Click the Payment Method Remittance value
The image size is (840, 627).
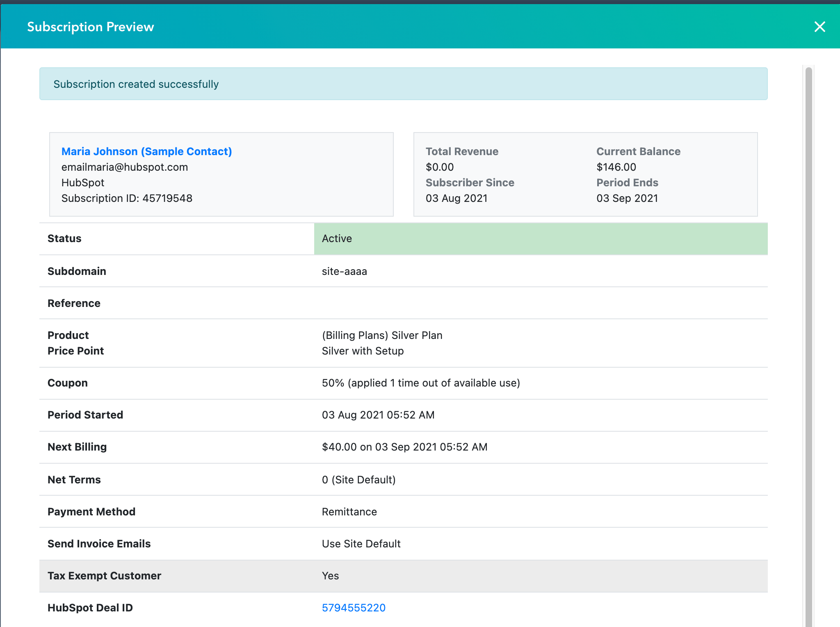pyautogui.click(x=349, y=512)
